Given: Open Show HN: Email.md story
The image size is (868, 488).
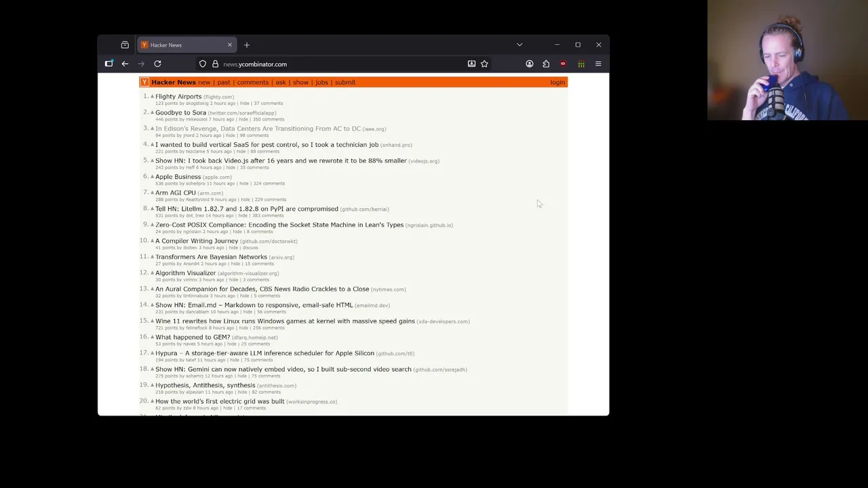Looking at the screenshot, I should [254, 305].
